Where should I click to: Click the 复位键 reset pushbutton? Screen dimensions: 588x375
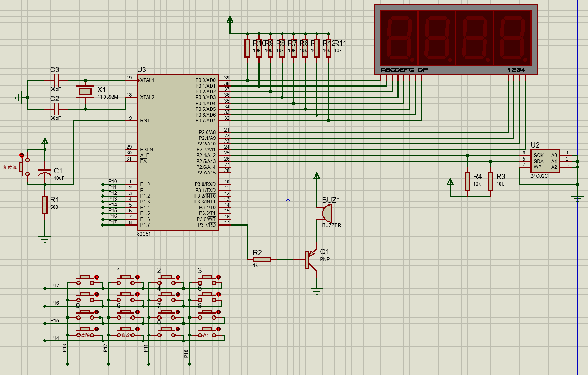pos(24,166)
